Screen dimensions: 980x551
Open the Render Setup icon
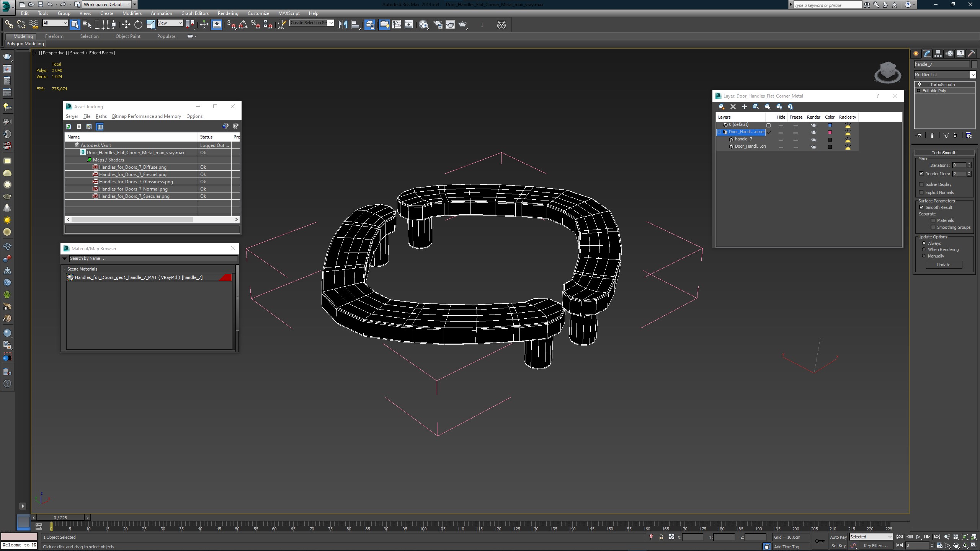[438, 25]
